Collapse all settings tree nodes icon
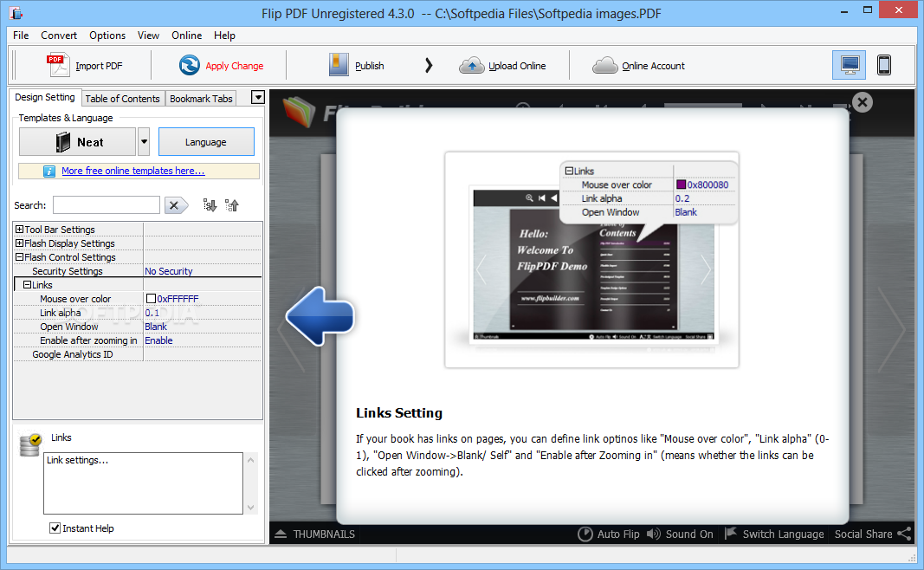The height and width of the screenshot is (570, 924). point(231,205)
